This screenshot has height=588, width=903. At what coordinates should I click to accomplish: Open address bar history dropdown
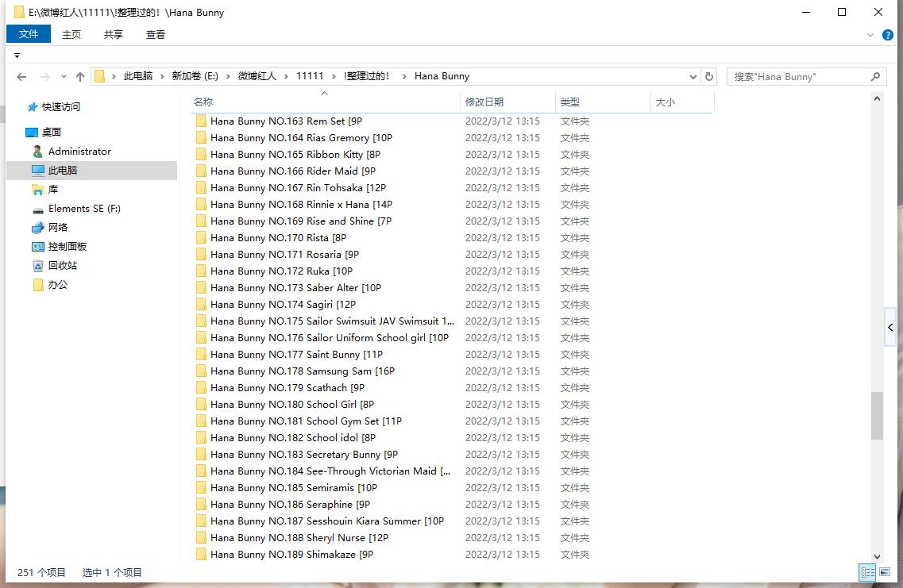coord(693,76)
